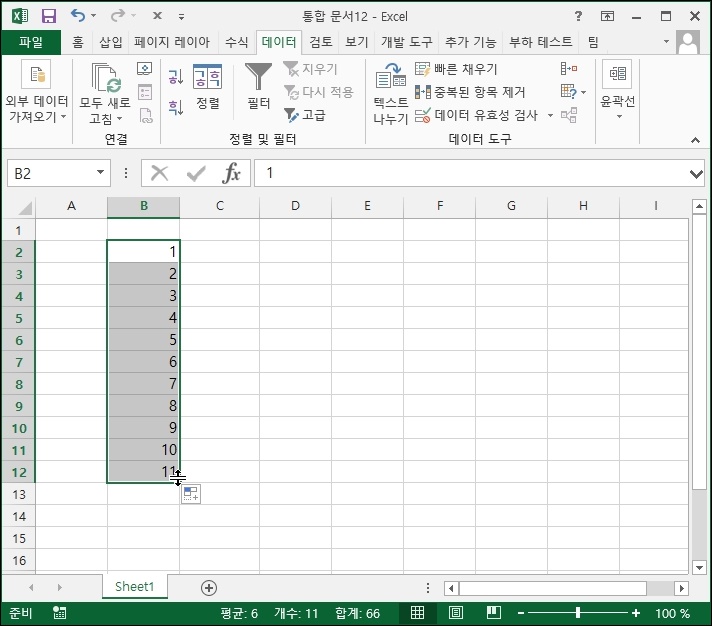Click Text to Columns (텍스트 나누기)
This screenshot has height=626, width=712.
coord(391,94)
